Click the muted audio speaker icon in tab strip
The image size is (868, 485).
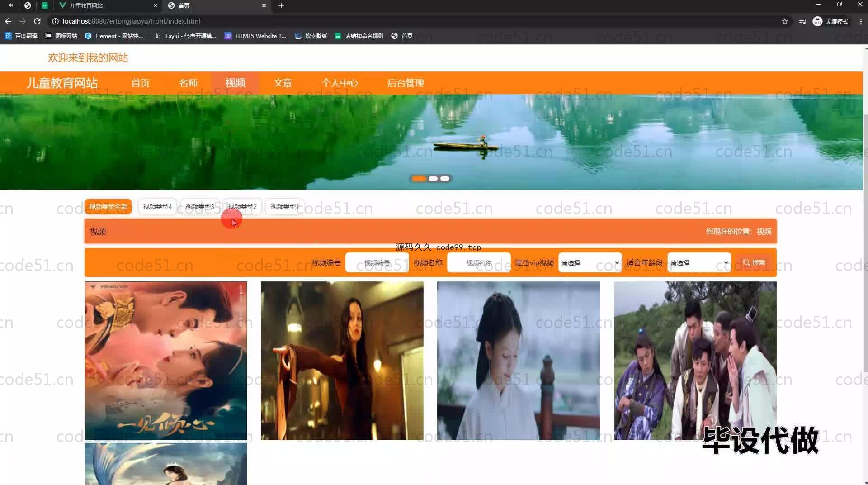click(10, 5)
